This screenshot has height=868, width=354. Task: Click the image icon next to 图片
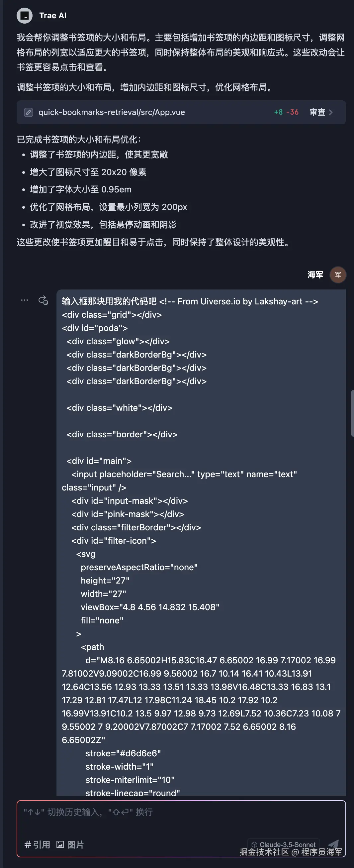(60, 844)
